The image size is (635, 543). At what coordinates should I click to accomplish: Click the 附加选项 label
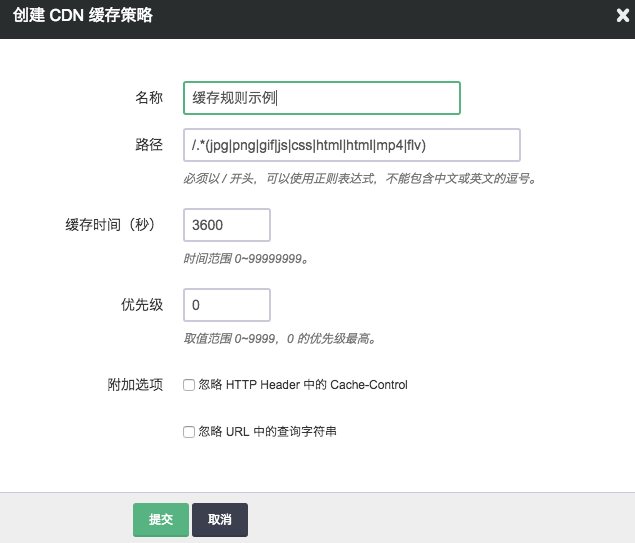pyautogui.click(x=135, y=385)
